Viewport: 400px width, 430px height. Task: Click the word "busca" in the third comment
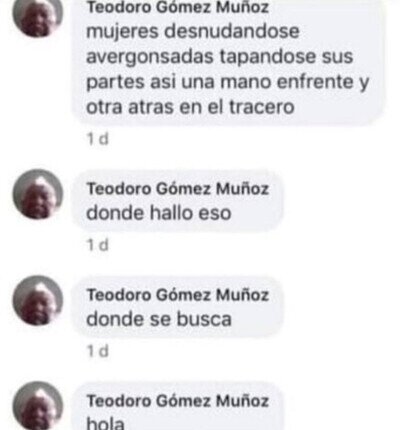(x=204, y=319)
